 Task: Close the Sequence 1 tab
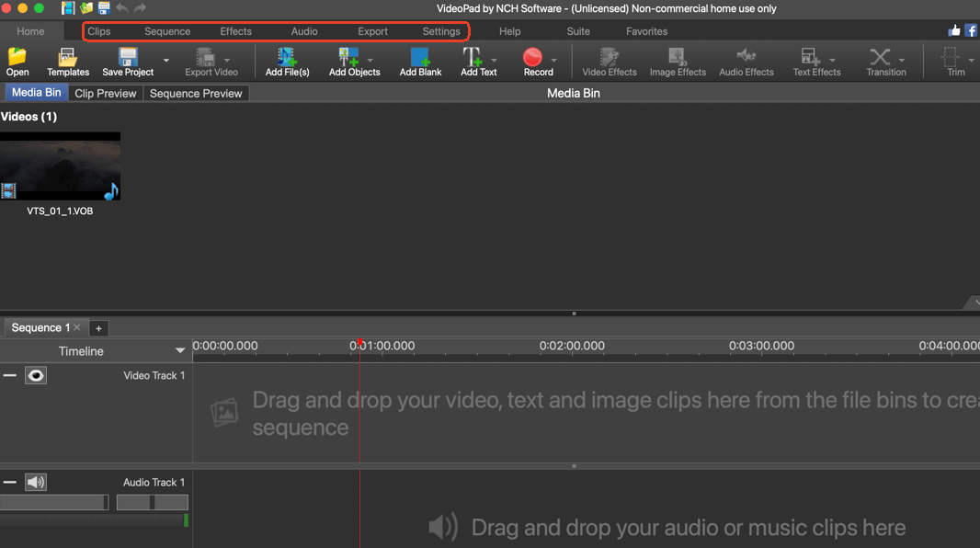click(77, 327)
